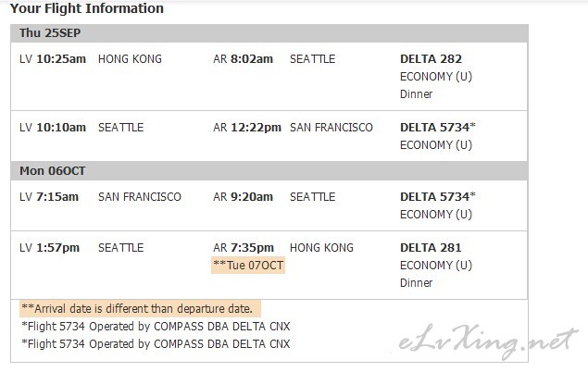Click the first Operated by COMPASS footnote
Screen dimensions: 588x372
[156, 327]
